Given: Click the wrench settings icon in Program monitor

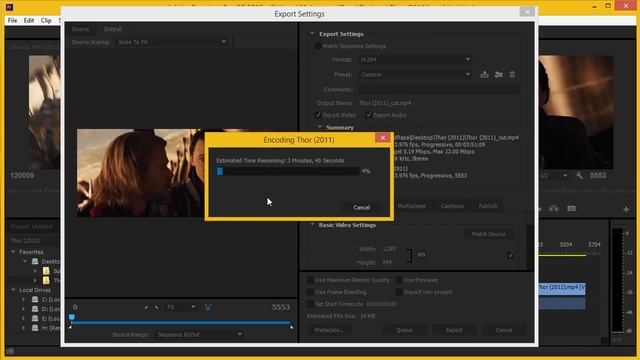Looking at the screenshot, I should pos(579,176).
